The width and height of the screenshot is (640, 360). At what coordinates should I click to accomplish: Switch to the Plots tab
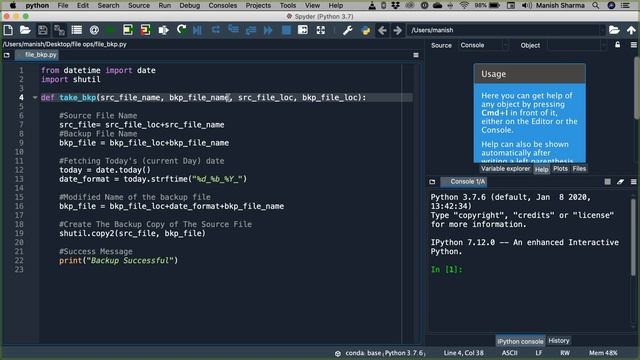[x=560, y=169]
